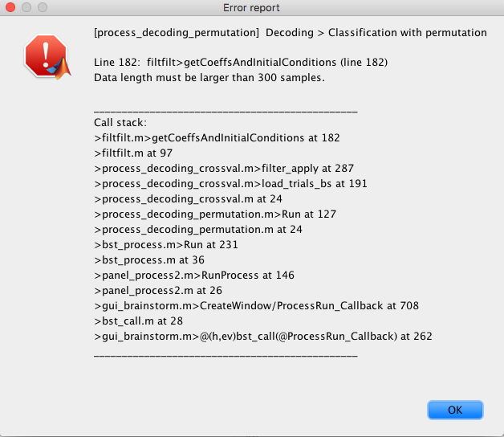Click the ProcessRun_Callback at 708 entry
Image resolution: width=504 pixels, height=437 pixels.
[257, 306]
